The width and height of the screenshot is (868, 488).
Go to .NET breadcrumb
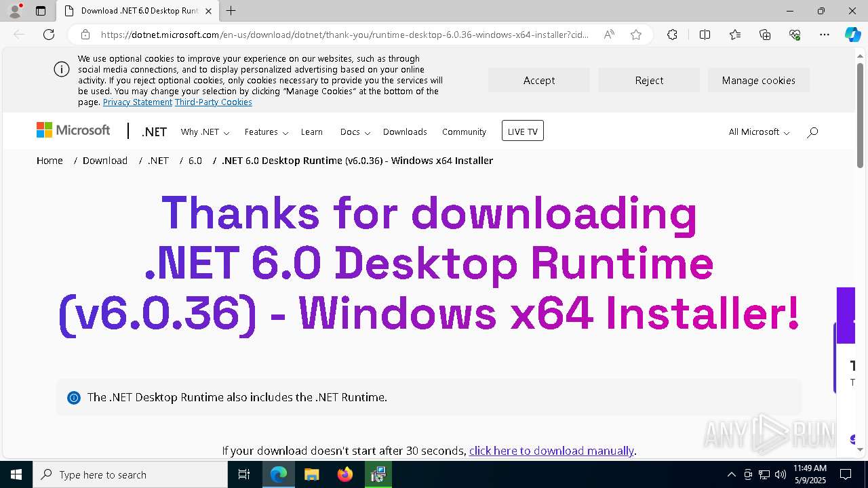[158, 161]
